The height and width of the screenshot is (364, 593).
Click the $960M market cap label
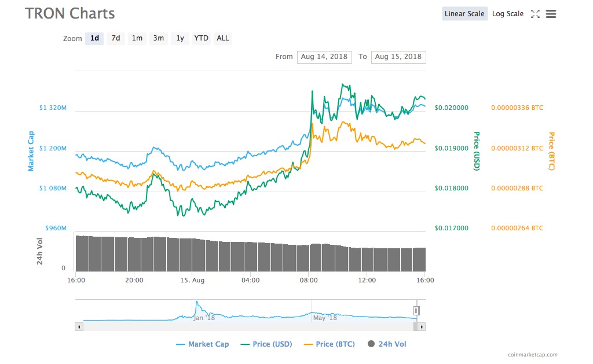[x=56, y=228]
